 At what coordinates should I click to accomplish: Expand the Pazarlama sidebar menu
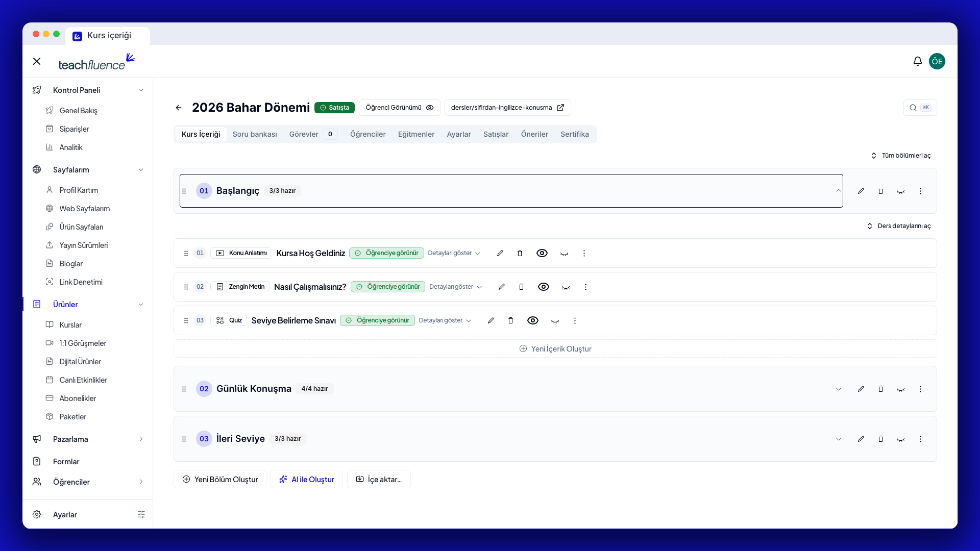[88, 439]
